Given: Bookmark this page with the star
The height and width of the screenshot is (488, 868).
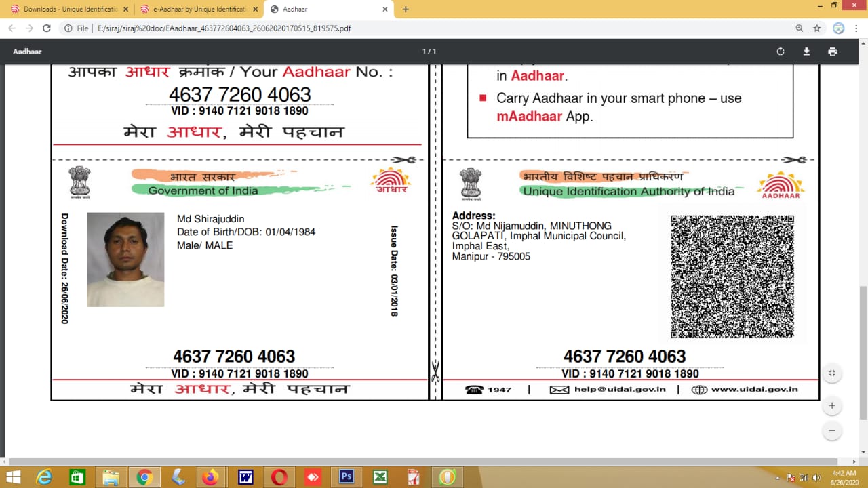Looking at the screenshot, I should click(x=817, y=28).
